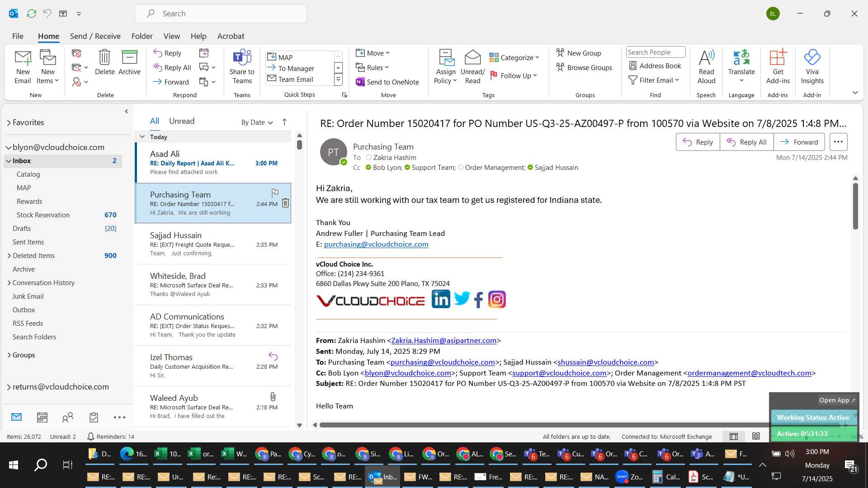Open the Address Book
This screenshot has height=488, width=868.
(655, 66)
